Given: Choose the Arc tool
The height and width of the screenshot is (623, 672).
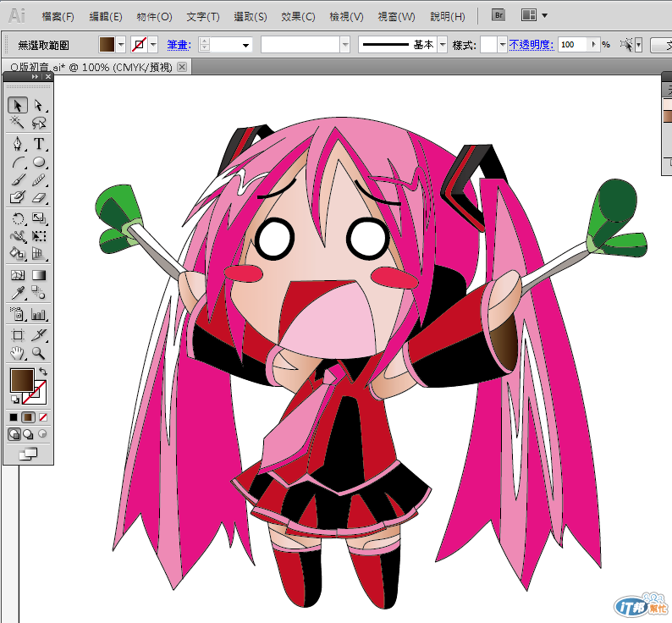Looking at the screenshot, I should [18, 162].
